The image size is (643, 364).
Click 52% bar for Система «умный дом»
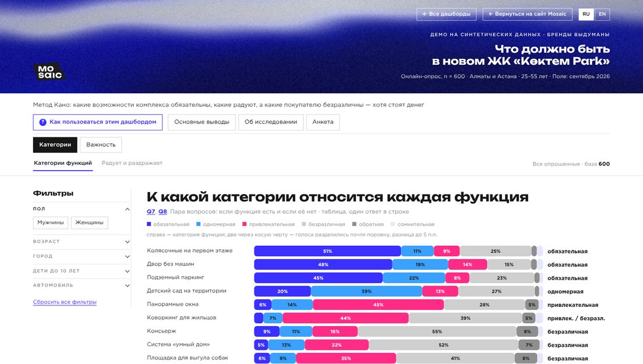443,345
